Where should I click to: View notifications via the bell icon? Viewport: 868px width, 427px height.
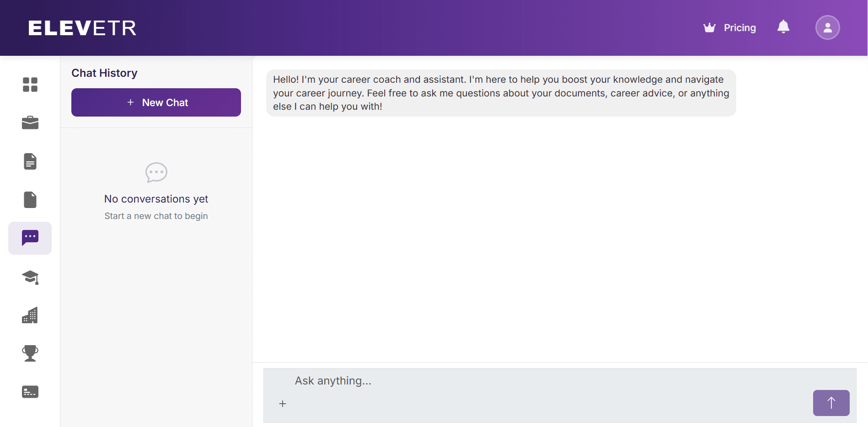(x=783, y=27)
